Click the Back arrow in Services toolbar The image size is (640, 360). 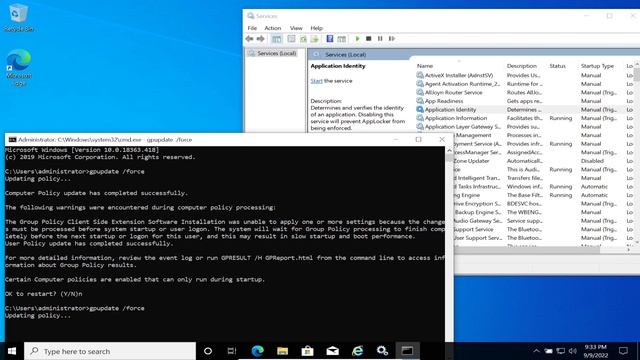pyautogui.click(x=249, y=39)
